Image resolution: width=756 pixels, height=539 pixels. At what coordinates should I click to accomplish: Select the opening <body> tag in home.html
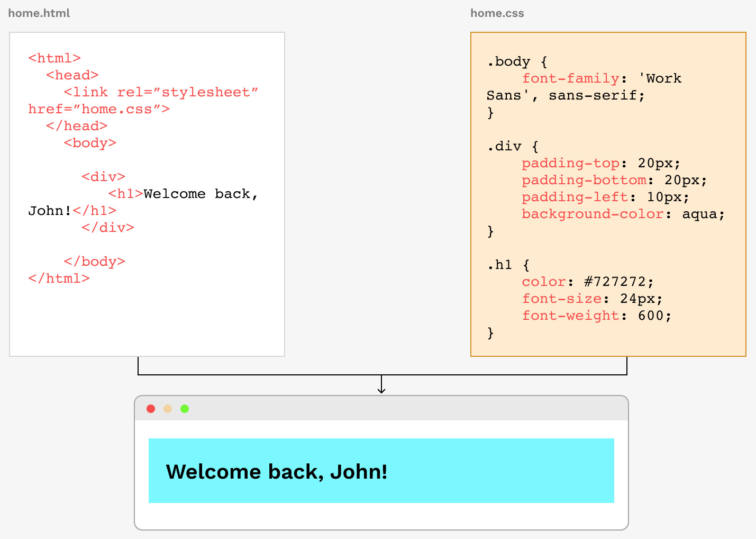point(90,142)
